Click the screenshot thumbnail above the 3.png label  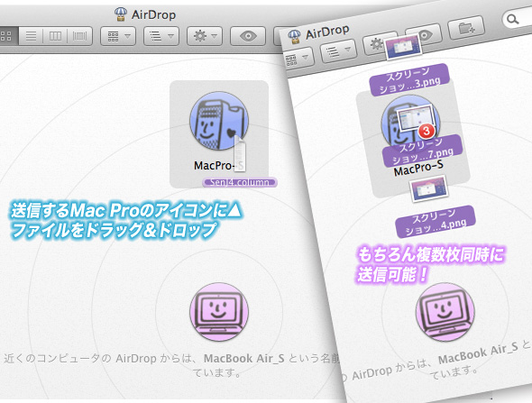tap(404, 47)
